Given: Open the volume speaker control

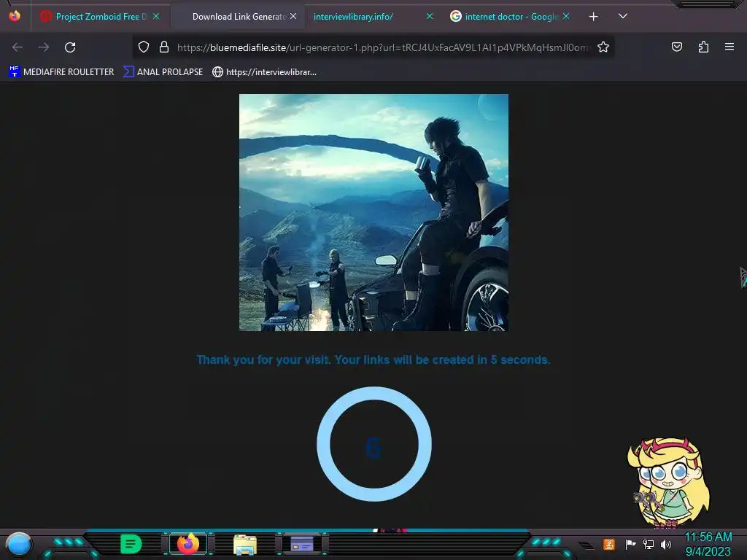Looking at the screenshot, I should (666, 544).
